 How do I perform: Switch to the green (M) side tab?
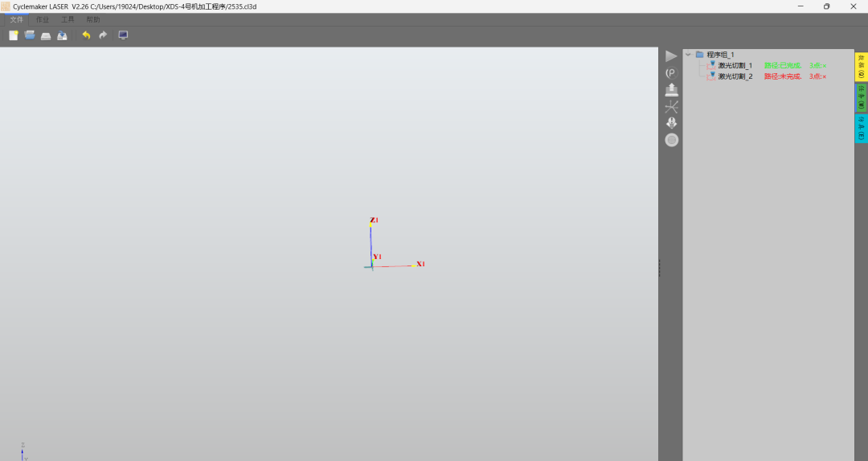point(861,97)
